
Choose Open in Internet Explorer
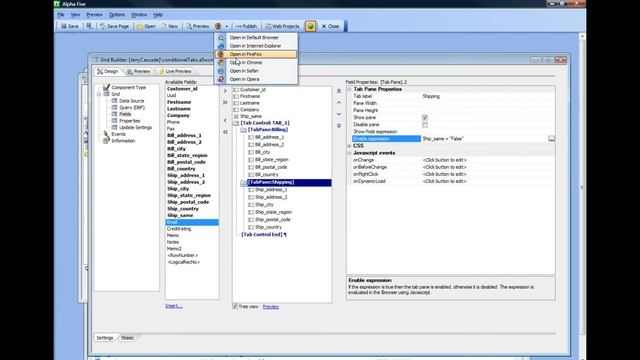point(255,46)
